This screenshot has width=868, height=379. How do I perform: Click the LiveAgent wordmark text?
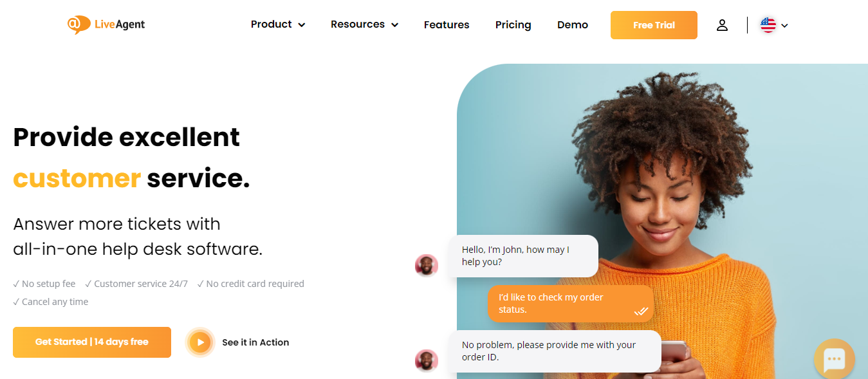click(x=120, y=24)
